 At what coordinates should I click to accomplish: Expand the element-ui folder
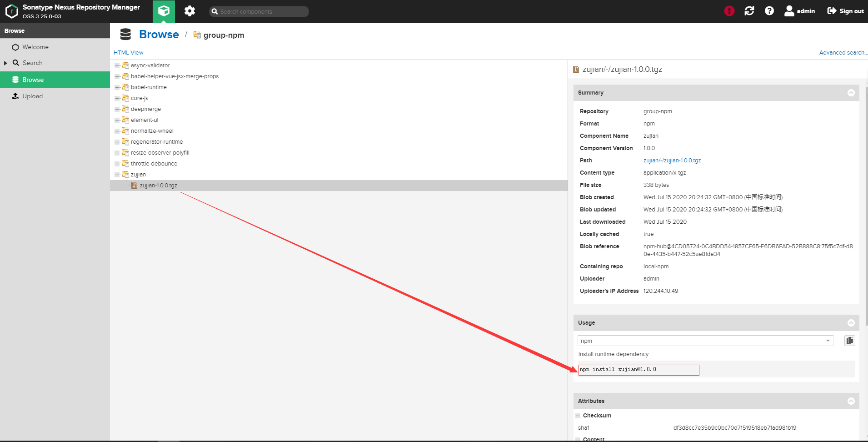click(x=117, y=120)
